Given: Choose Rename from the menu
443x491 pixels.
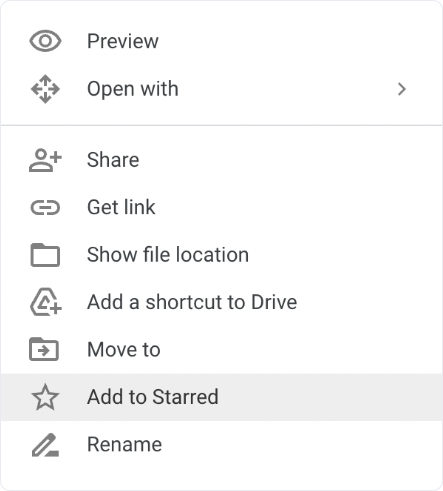Looking at the screenshot, I should click(221, 444).
